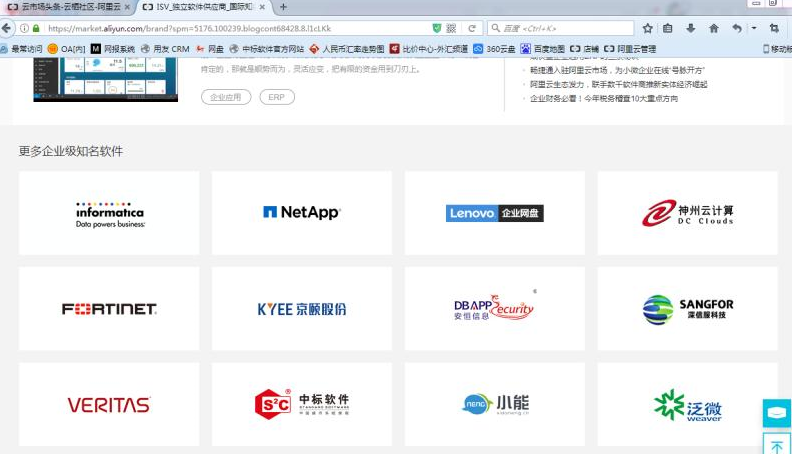Viewport: 792px width, 454px height.
Task: Open article 企业财务必看 link
Action: pyautogui.click(x=604, y=98)
